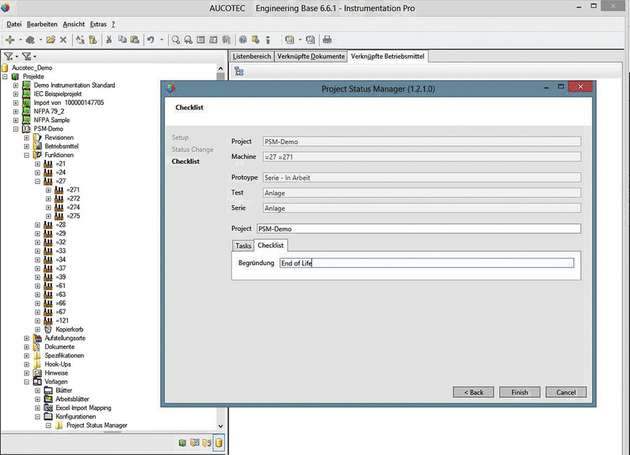Open dropdown arrow next to New icon
This screenshot has width=630, height=455.
tap(20, 39)
